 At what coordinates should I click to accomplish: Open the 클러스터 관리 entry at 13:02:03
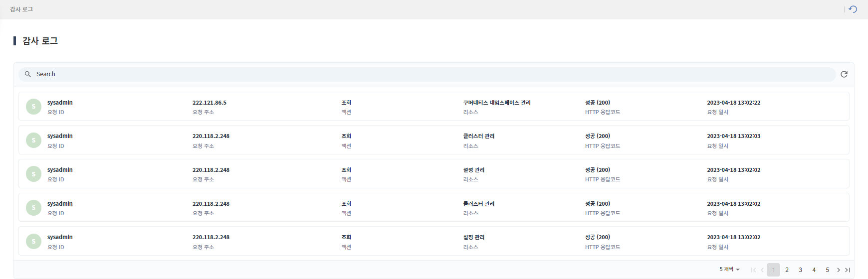[x=478, y=136]
